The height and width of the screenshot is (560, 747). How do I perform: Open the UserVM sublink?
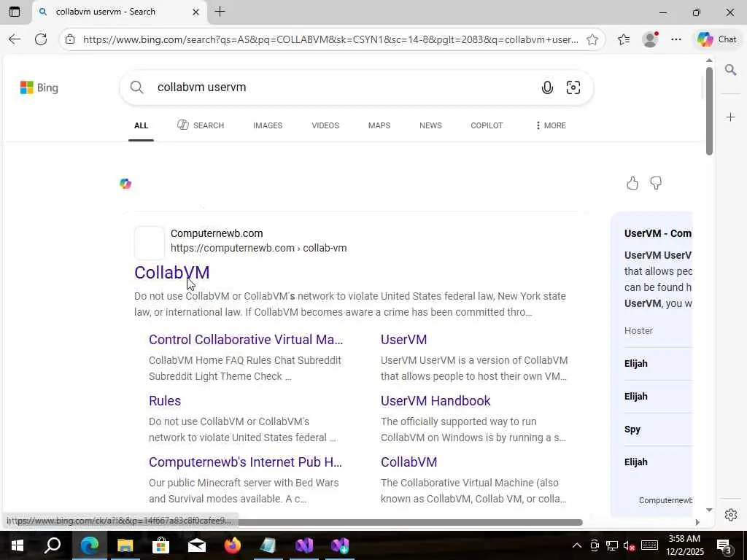pos(404,340)
